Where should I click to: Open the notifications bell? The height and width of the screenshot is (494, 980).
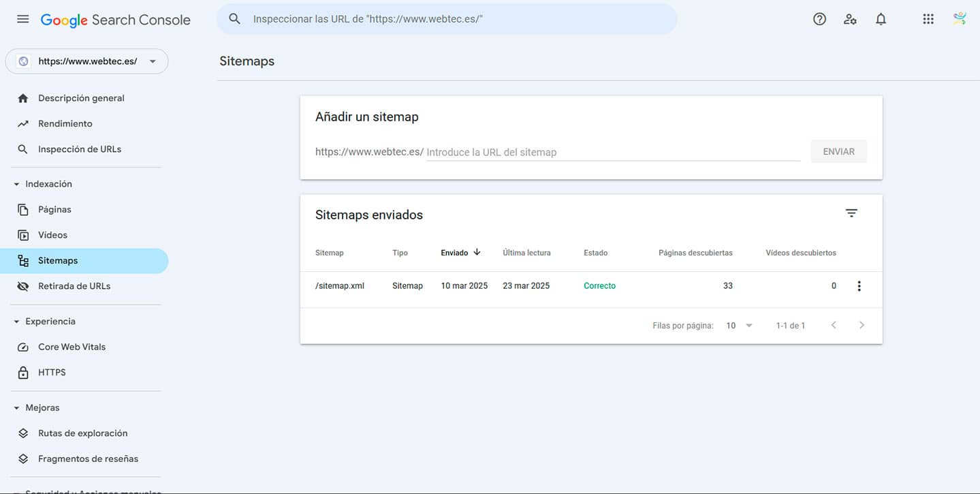pos(881,19)
